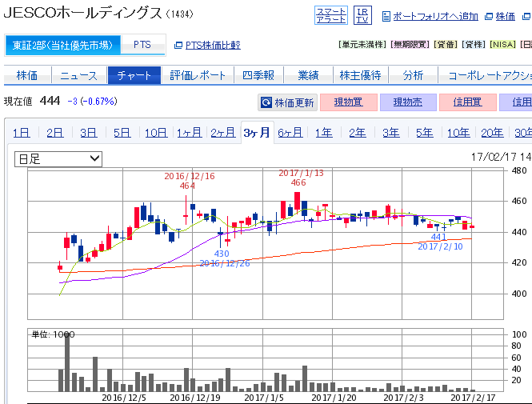532x404 pixels.
Task: Click the 2017/1/20 date axis label
Action: tap(334, 398)
